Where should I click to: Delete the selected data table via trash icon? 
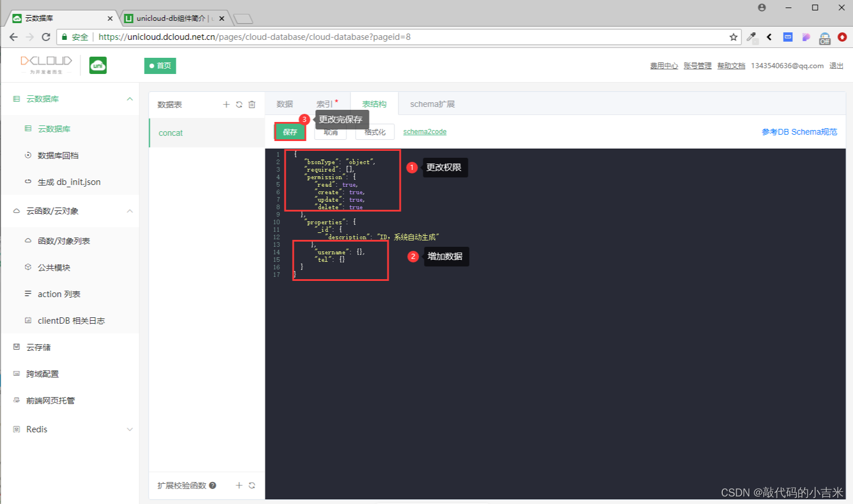pos(252,105)
